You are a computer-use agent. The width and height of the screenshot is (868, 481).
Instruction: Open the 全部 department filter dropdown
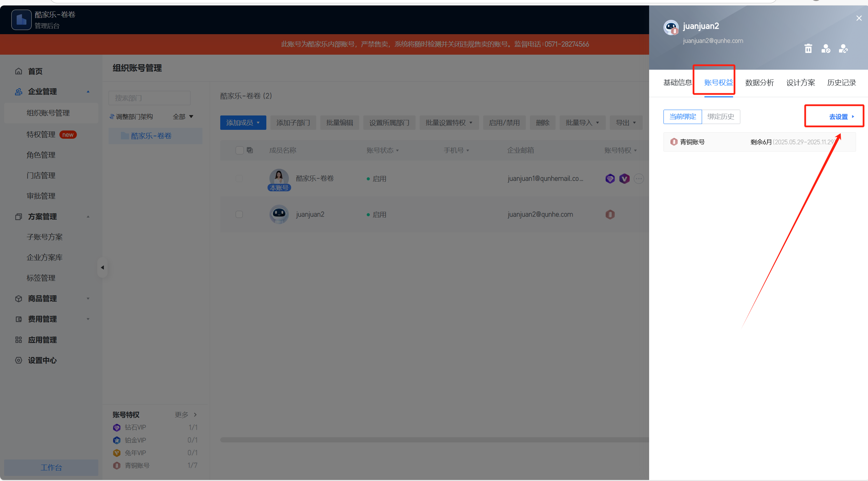pos(183,117)
